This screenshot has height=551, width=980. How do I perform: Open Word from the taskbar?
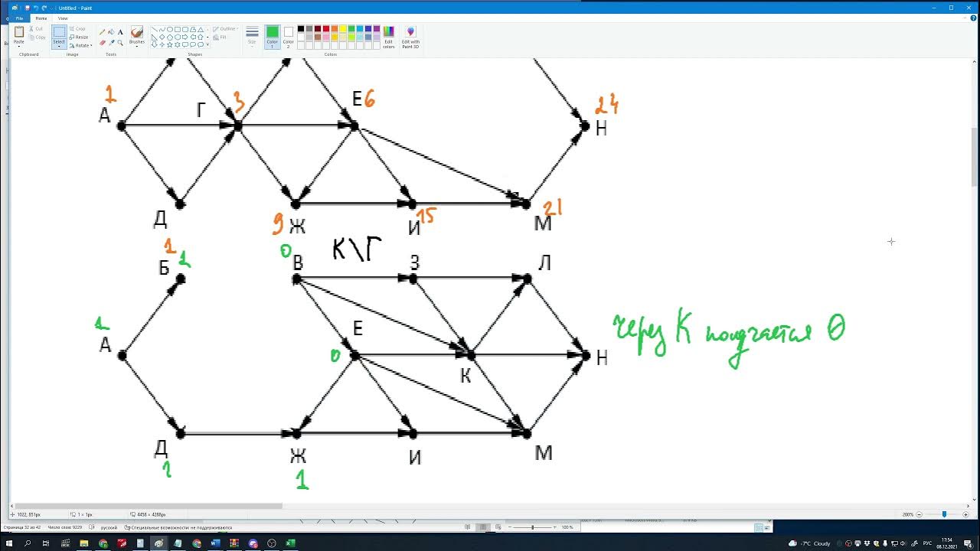(x=215, y=543)
